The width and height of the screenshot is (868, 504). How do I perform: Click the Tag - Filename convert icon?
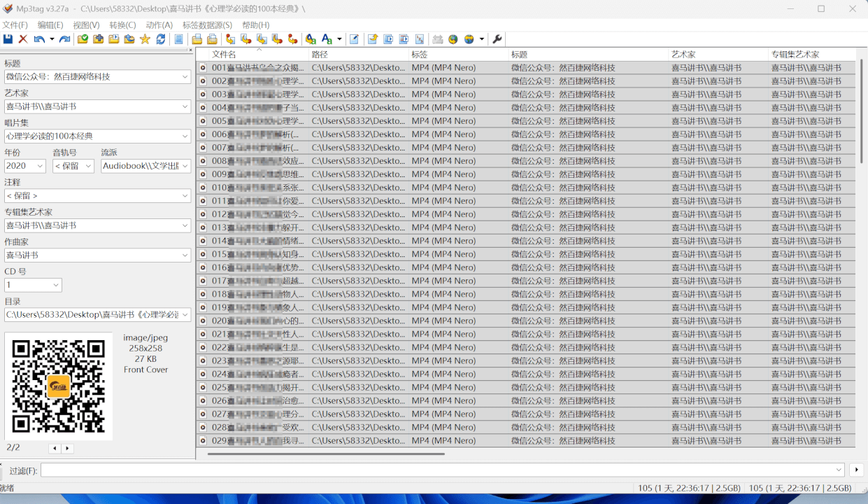pos(230,39)
